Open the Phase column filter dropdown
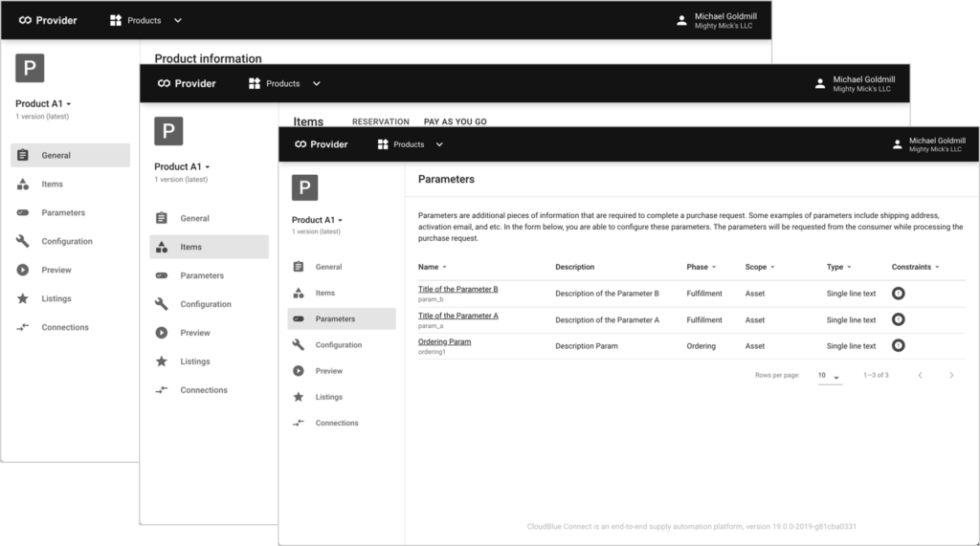Viewport: 980px width, 546px height. (714, 268)
